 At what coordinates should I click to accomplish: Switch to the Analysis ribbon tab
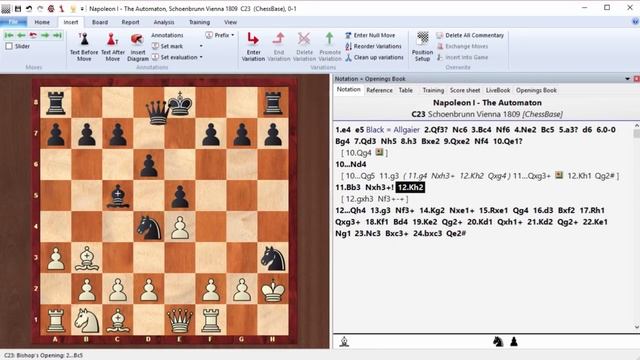point(164,22)
